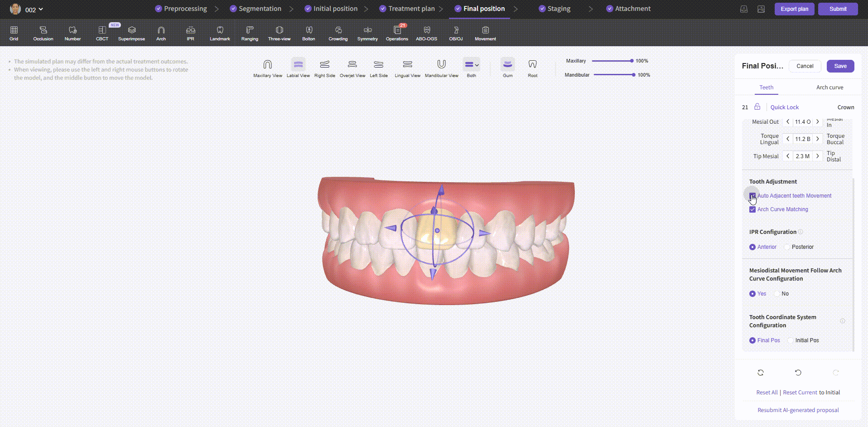Image resolution: width=868 pixels, height=427 pixels.
Task: Go to the Initial position step
Action: [331, 9]
